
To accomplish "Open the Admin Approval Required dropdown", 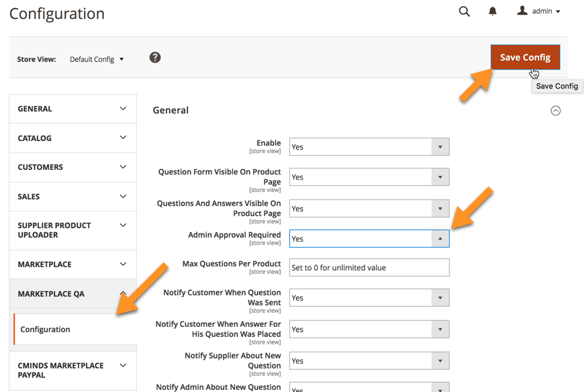I will tap(369, 239).
